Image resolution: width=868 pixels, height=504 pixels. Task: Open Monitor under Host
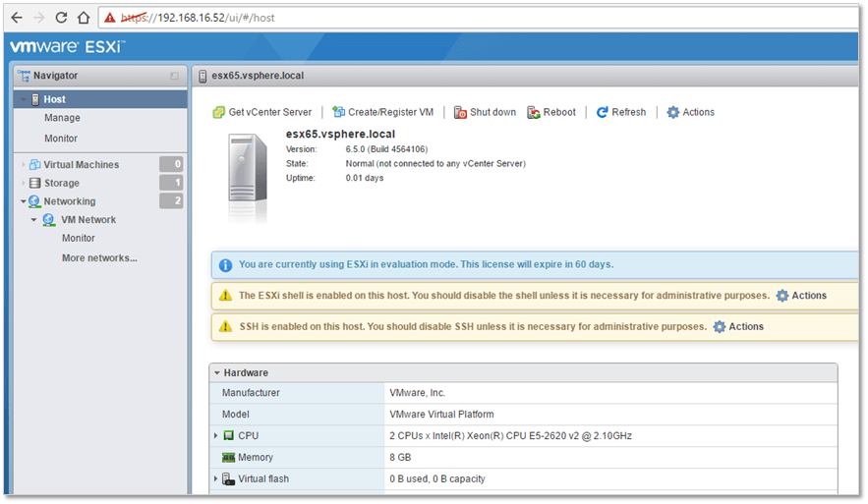click(x=61, y=139)
